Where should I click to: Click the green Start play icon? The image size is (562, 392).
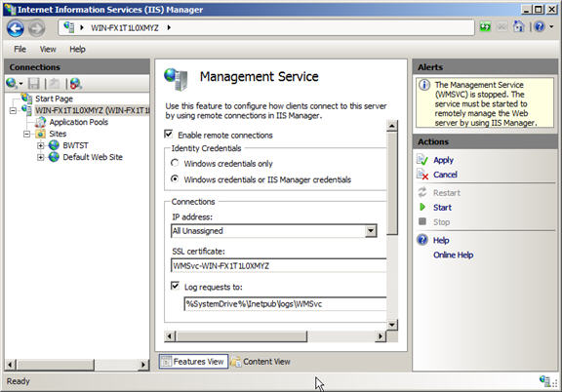pyautogui.click(x=422, y=207)
